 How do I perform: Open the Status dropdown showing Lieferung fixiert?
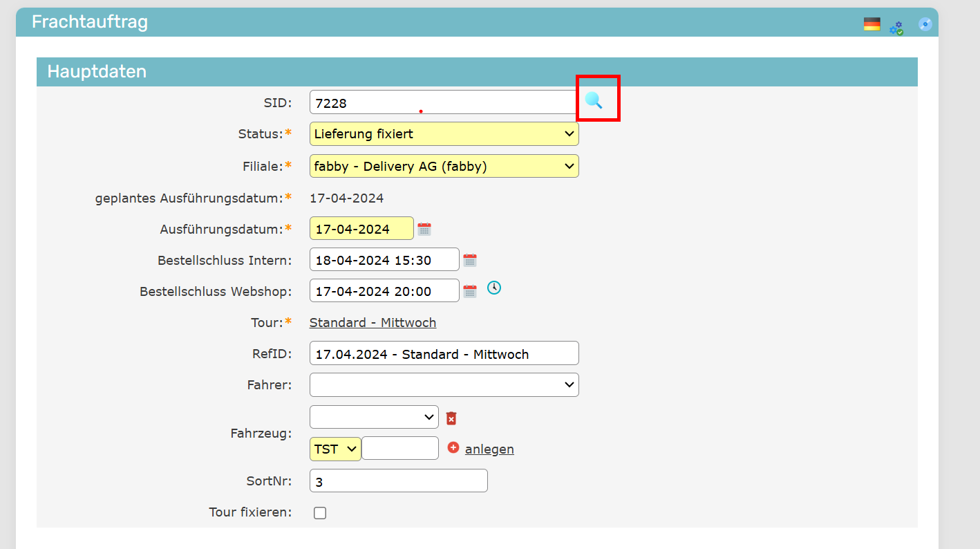click(444, 134)
